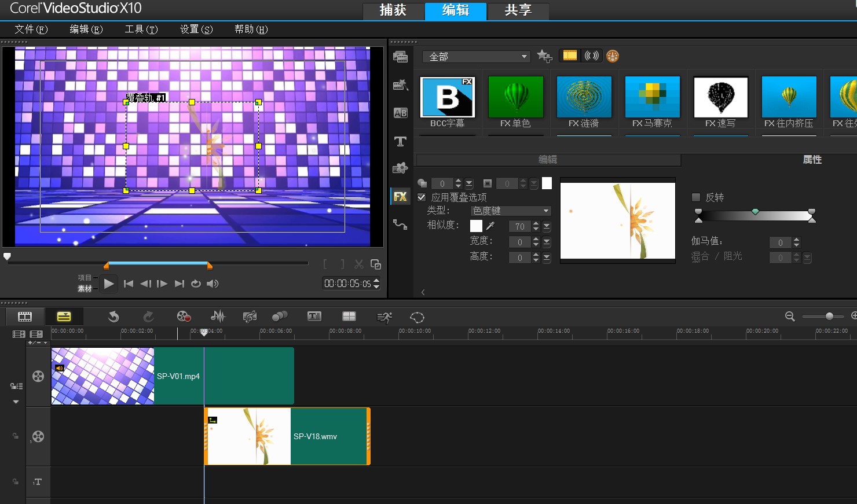Show video filters with the filmstrip icon
This screenshot has width=857, height=504.
pos(570,56)
